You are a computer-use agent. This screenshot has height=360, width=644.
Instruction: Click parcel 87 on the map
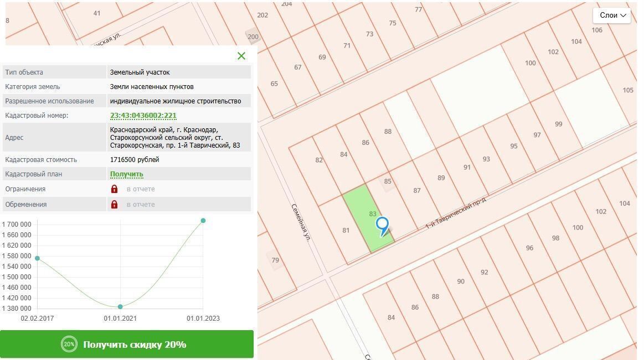tap(417, 191)
